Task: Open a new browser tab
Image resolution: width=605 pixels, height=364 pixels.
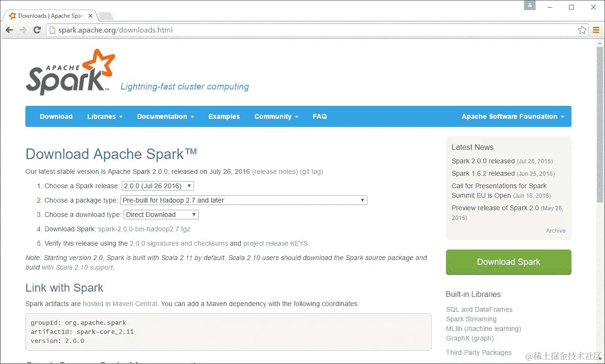Action: (106, 16)
